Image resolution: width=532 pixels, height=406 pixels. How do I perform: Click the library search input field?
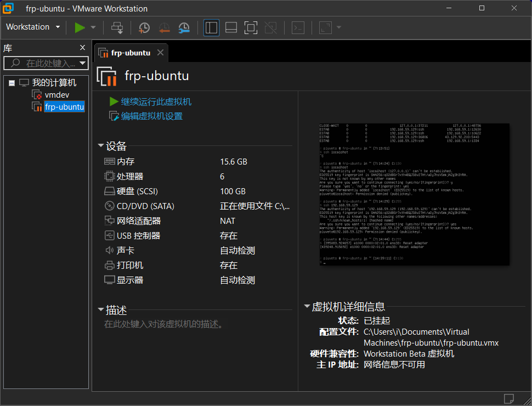click(46, 63)
